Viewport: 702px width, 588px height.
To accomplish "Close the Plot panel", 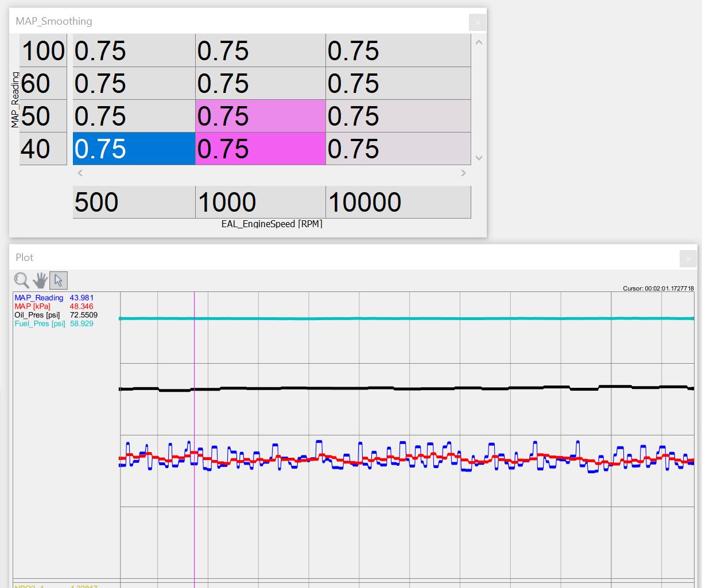I will point(688,259).
